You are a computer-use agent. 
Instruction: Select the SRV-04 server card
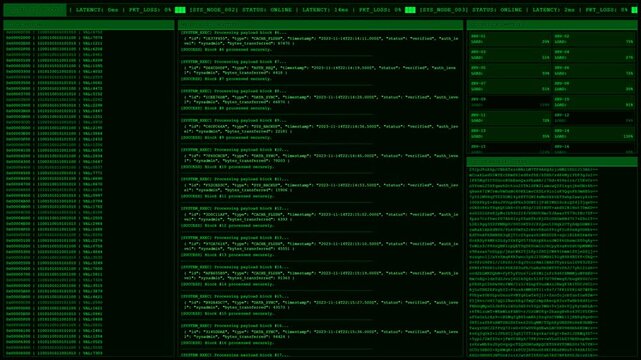tap(594, 55)
